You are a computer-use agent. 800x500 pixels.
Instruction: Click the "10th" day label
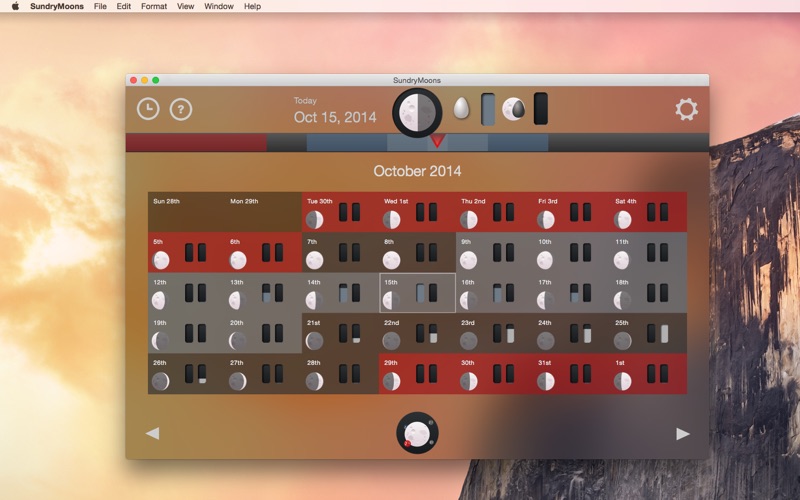544,242
